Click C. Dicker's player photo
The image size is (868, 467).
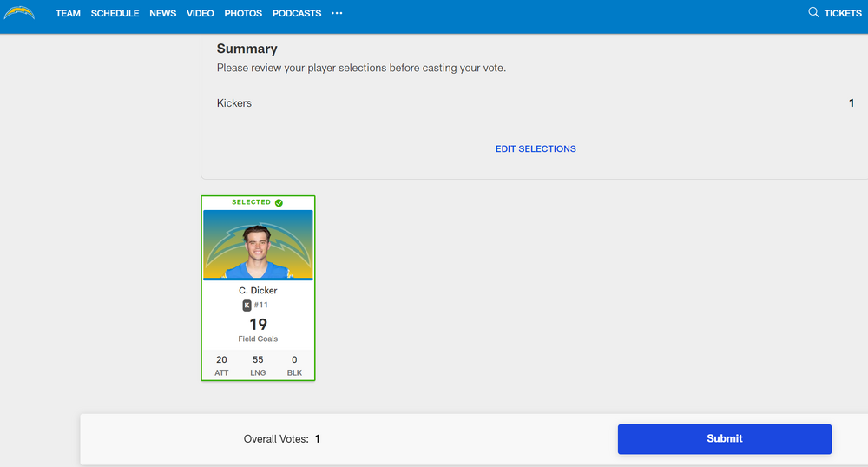coord(258,245)
